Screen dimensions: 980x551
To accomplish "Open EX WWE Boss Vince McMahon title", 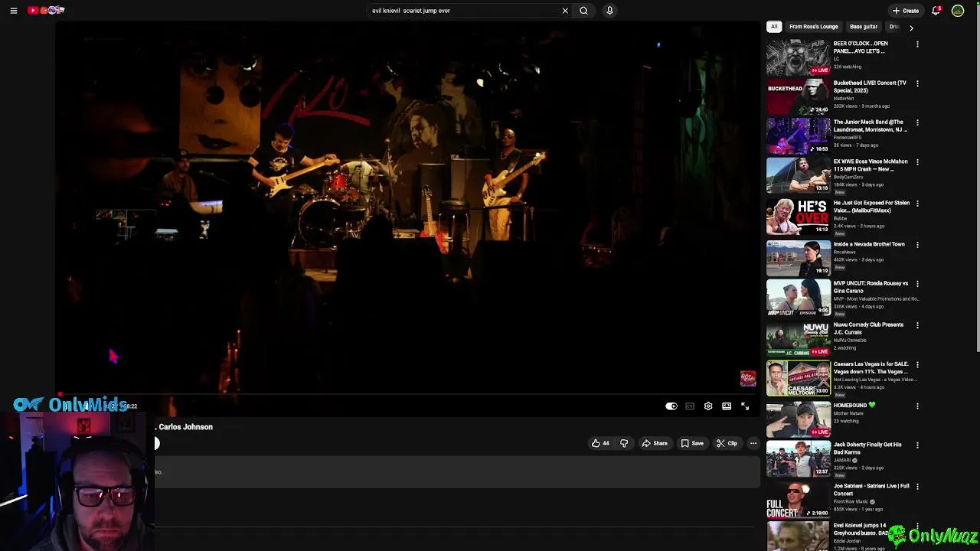I will pos(871,165).
